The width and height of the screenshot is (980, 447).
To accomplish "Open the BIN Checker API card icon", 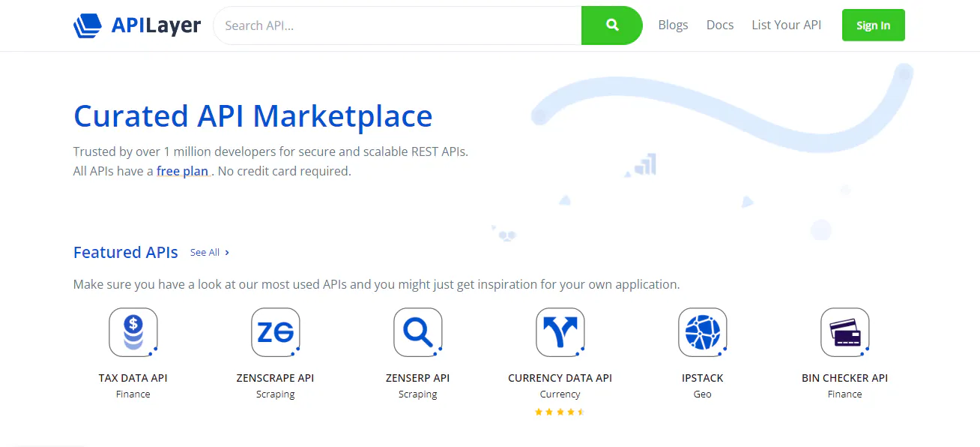I will (844, 332).
